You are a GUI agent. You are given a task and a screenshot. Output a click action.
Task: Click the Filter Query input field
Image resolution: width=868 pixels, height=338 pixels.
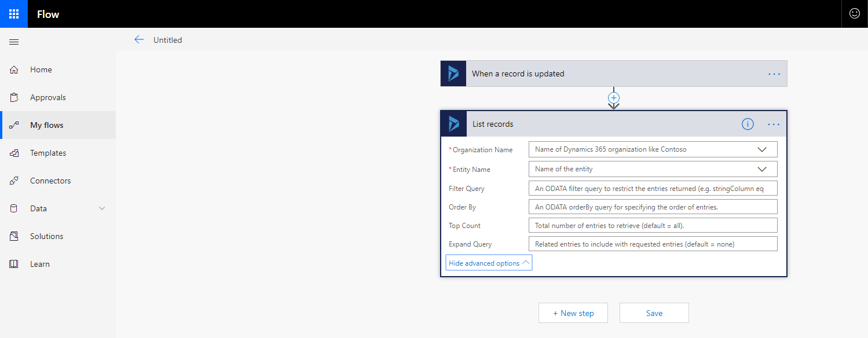[x=653, y=188]
